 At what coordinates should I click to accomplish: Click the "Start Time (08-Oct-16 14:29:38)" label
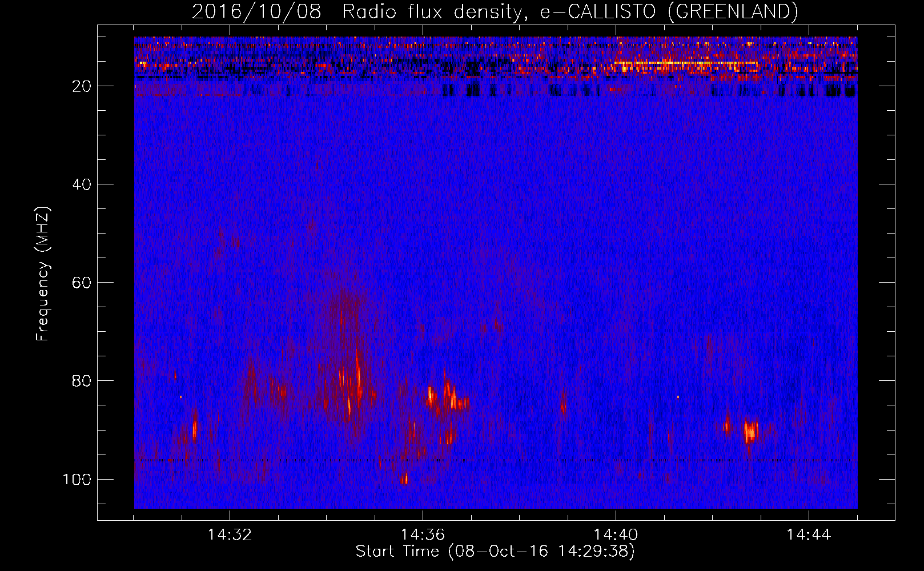coord(495,552)
